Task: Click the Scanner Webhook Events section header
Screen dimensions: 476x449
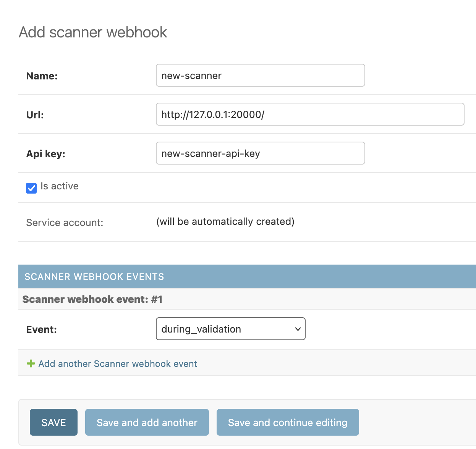Action: pos(94,277)
